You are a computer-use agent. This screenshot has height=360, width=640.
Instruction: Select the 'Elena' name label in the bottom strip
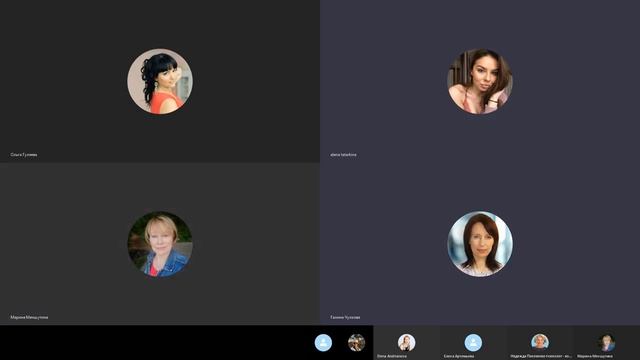(x=392, y=356)
